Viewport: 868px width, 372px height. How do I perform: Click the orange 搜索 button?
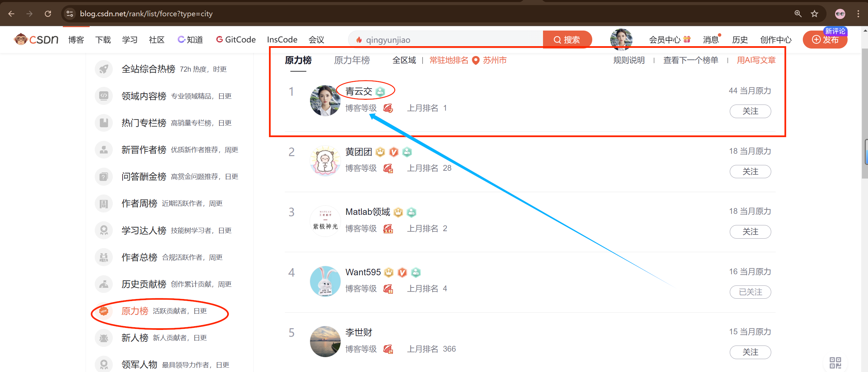pyautogui.click(x=567, y=40)
